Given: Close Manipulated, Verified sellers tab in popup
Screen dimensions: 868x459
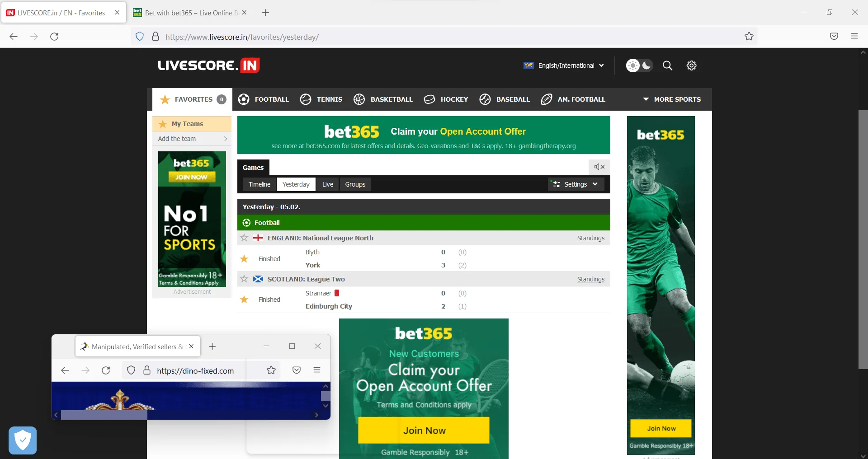Looking at the screenshot, I should (x=191, y=347).
